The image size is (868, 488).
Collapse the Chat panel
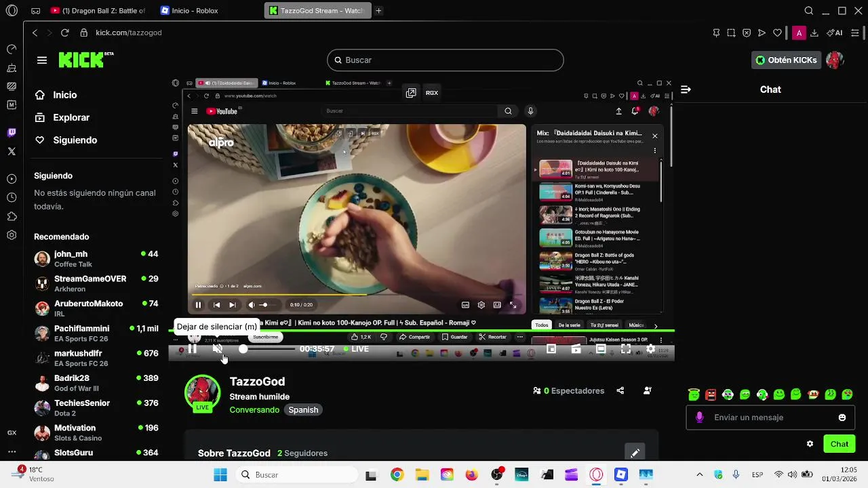[x=686, y=89]
